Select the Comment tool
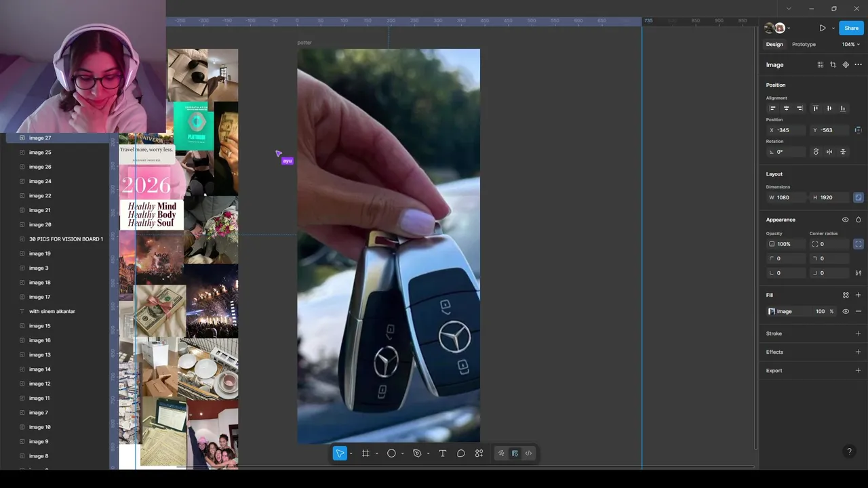The image size is (868, 488). [x=461, y=453]
